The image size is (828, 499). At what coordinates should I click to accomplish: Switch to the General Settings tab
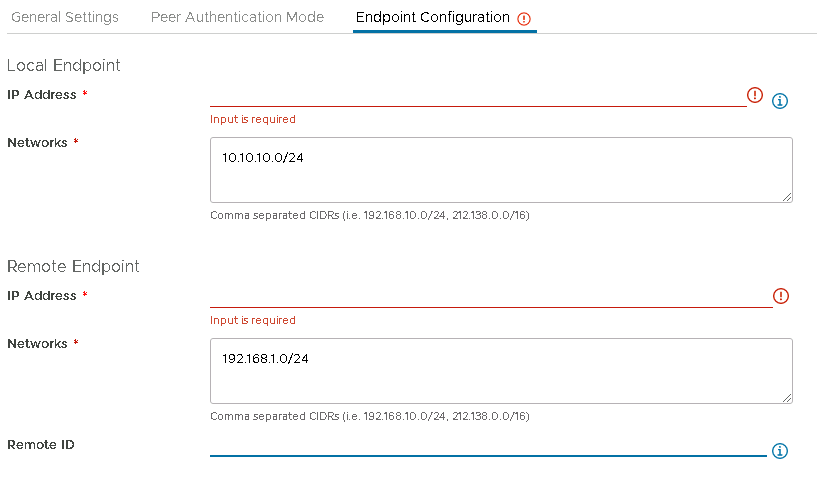65,18
